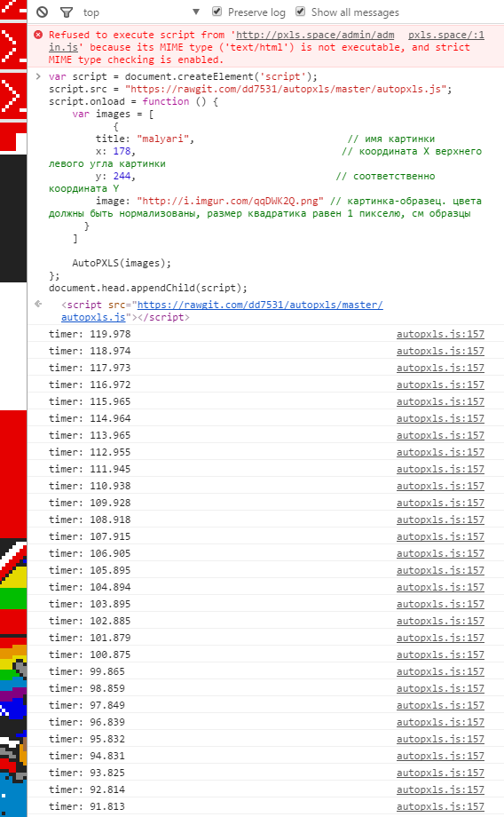Open autopxls.js:157 link for timer 107.915
This screenshot has height=817, width=504.
(440, 536)
